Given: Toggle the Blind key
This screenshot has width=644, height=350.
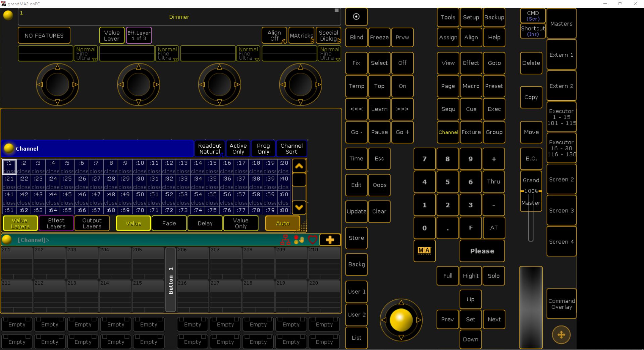Looking at the screenshot, I should (x=356, y=37).
